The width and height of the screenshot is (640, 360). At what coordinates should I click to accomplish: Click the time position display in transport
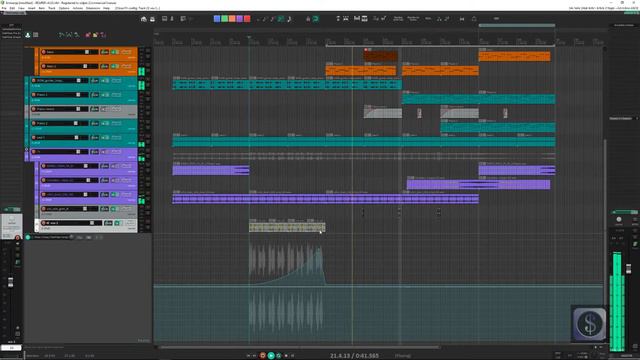coord(354,356)
